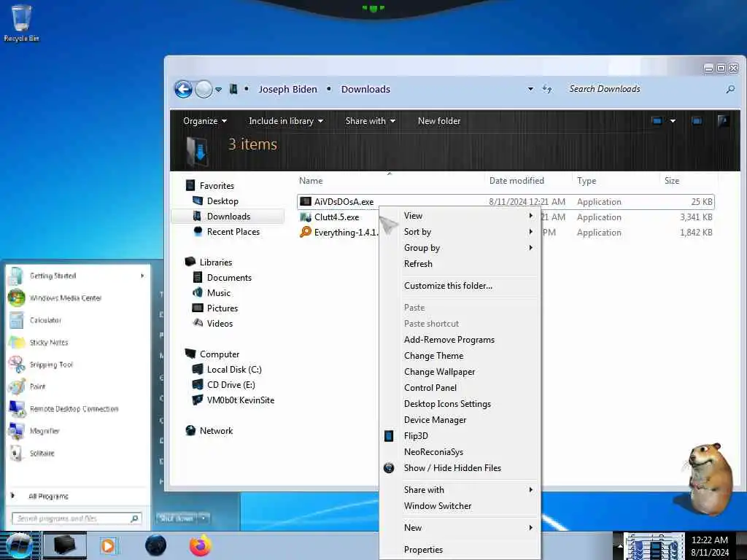This screenshot has width=747, height=560.
Task: Click the Computer icon in sidebar
Action: [x=190, y=354]
